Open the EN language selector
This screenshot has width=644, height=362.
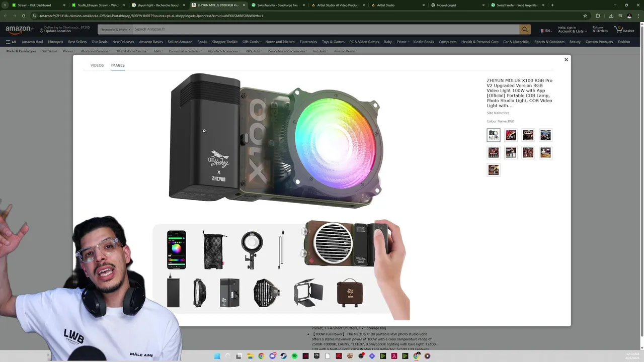pyautogui.click(x=546, y=30)
